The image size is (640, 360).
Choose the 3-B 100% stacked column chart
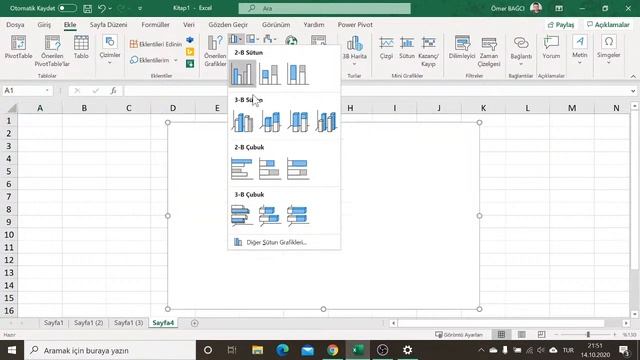(298, 121)
